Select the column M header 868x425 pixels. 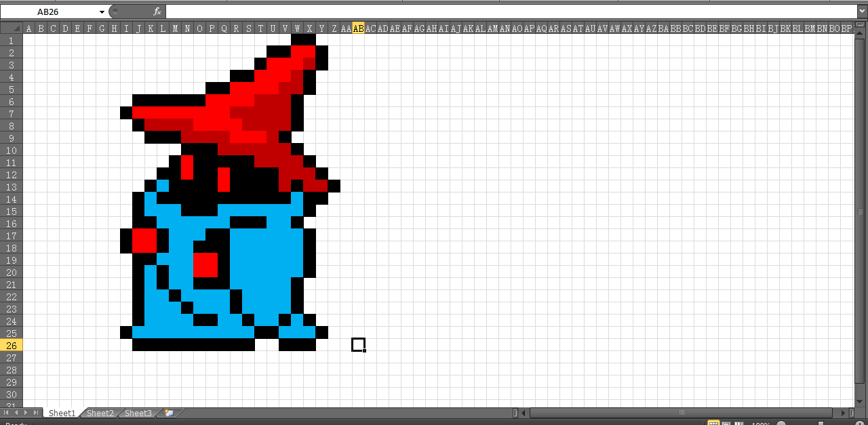(x=175, y=28)
